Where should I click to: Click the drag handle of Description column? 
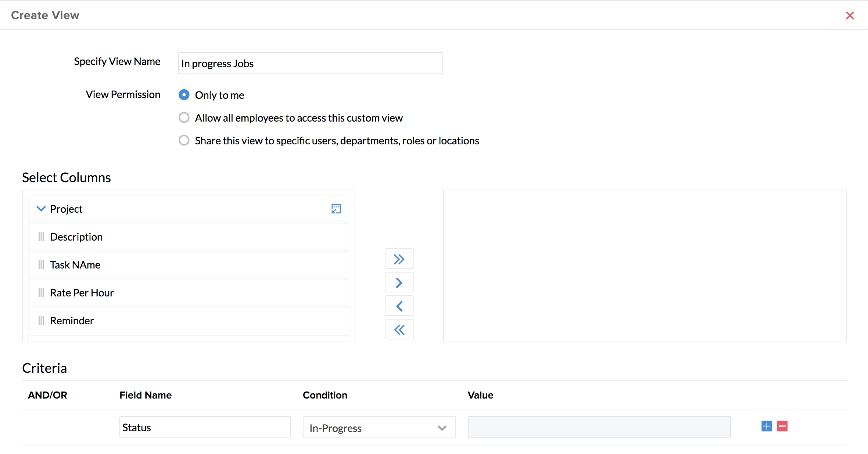click(41, 237)
